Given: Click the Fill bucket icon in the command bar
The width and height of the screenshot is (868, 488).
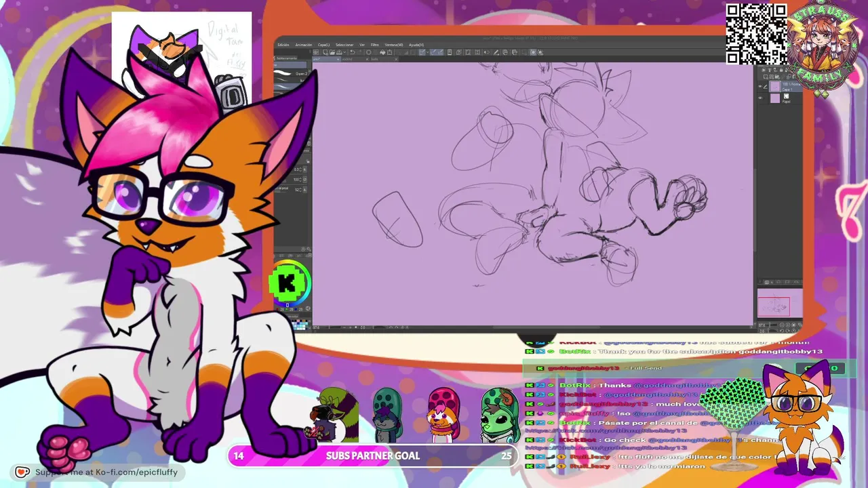Looking at the screenshot, I should (x=383, y=52).
